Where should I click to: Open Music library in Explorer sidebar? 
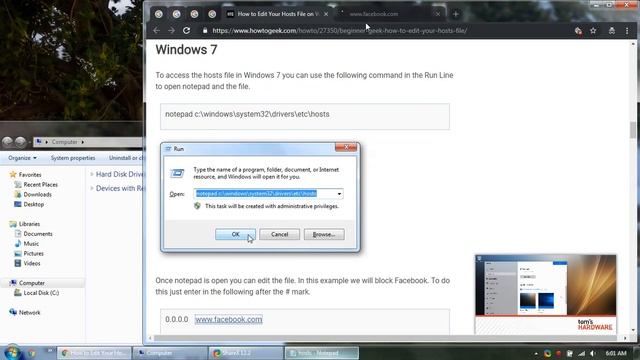31,244
